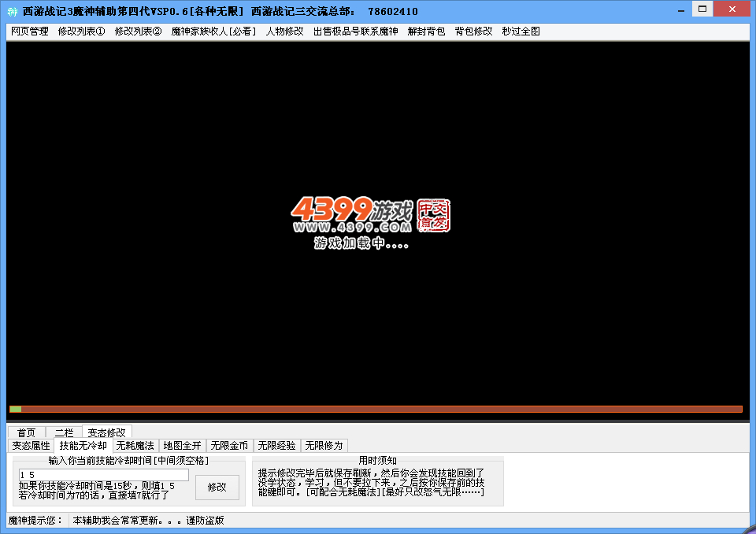Click the 游戏加载中 loading text
The height and width of the screenshot is (534, 756).
point(361,243)
